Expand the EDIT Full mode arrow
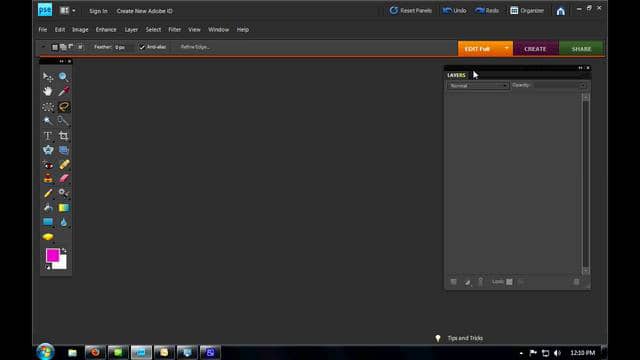The height and width of the screenshot is (360, 640). tap(507, 49)
